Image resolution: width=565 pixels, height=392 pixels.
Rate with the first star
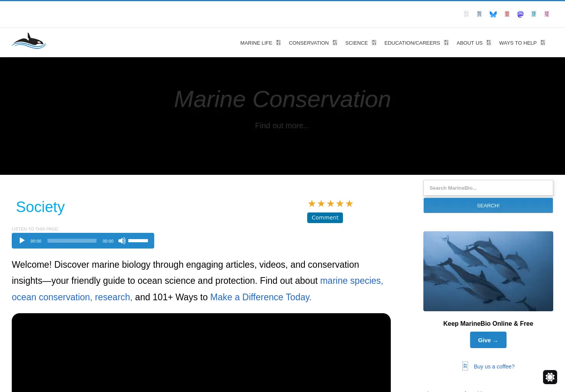pos(312,203)
